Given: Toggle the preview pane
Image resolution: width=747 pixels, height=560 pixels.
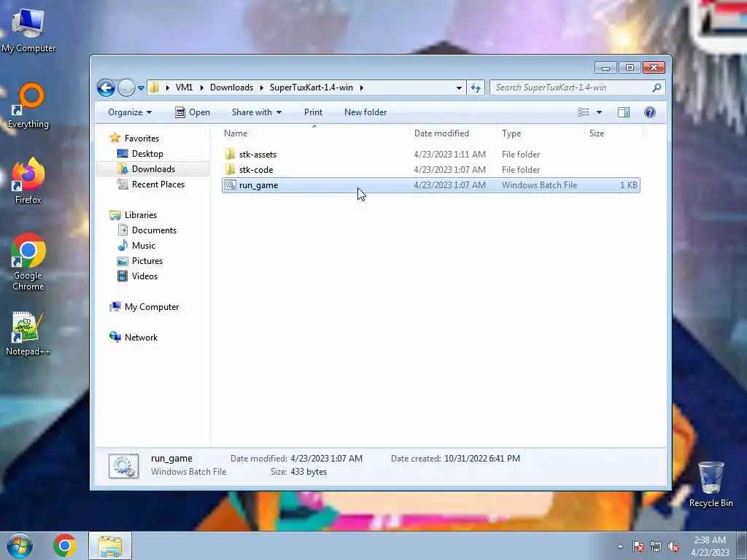Looking at the screenshot, I should 624,112.
